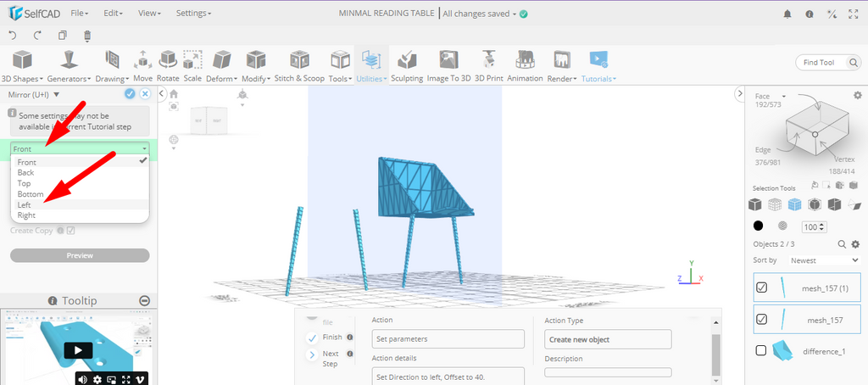This screenshot has width=868, height=385.
Task: Open the File menu
Action: (80, 14)
